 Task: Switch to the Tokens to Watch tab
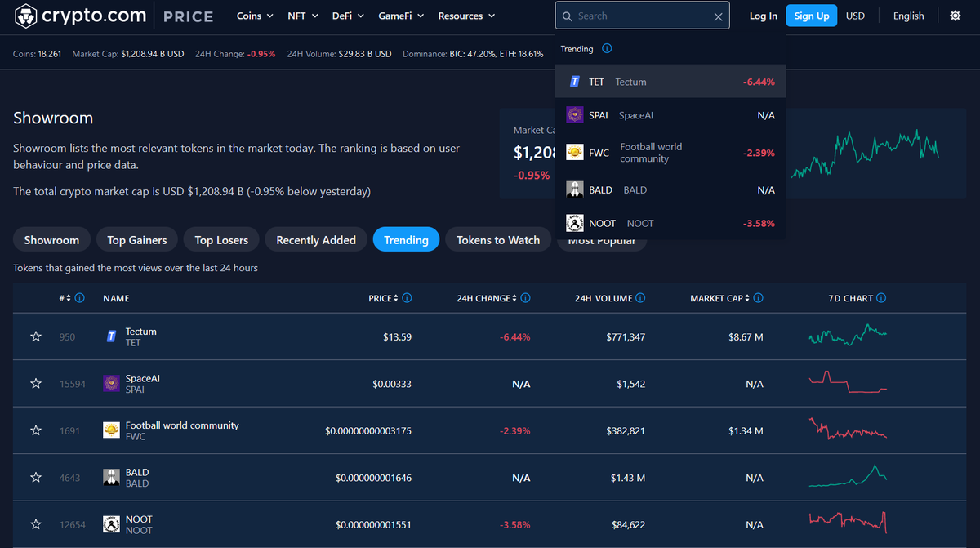498,239
